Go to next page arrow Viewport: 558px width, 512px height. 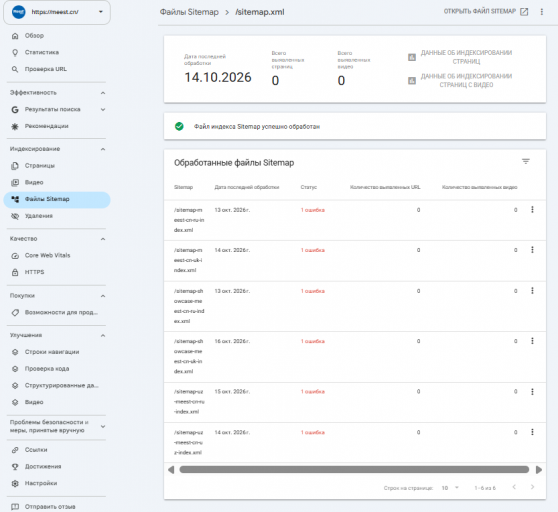click(532, 487)
